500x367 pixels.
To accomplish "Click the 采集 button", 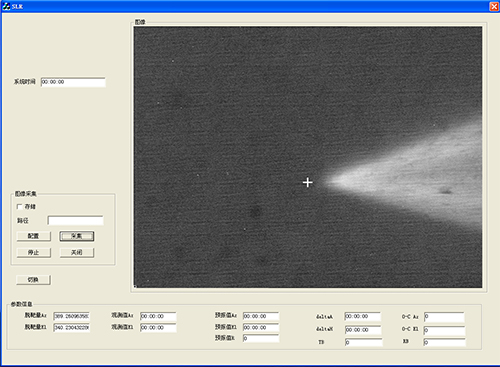I will coord(77,236).
